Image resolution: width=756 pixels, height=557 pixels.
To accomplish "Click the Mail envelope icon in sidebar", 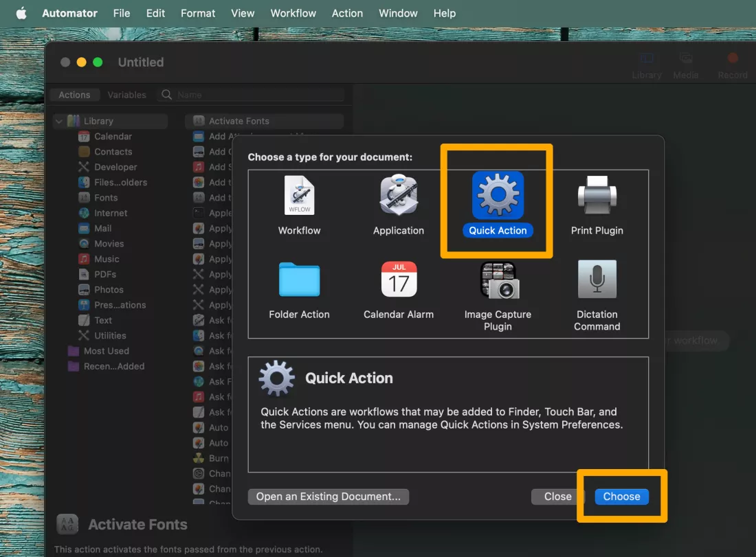I will (x=84, y=229).
